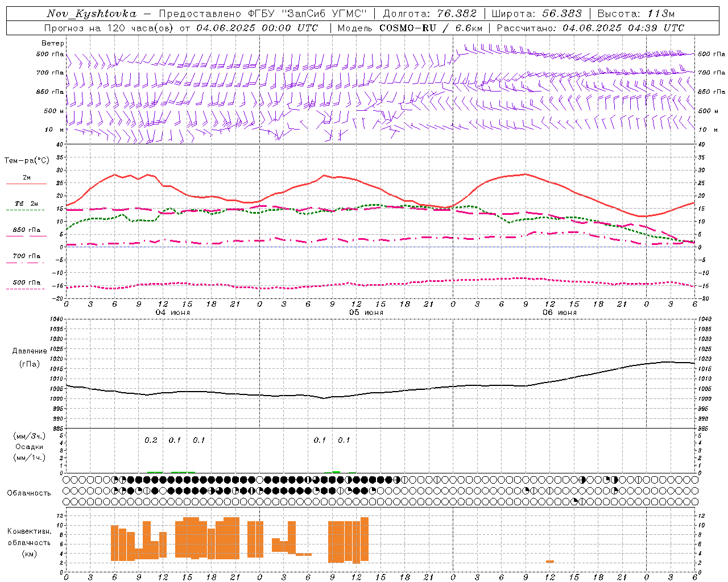The height and width of the screenshot is (582, 728).
Task: Click the 0.2 precipitation amount value
Action: pyautogui.click(x=151, y=440)
